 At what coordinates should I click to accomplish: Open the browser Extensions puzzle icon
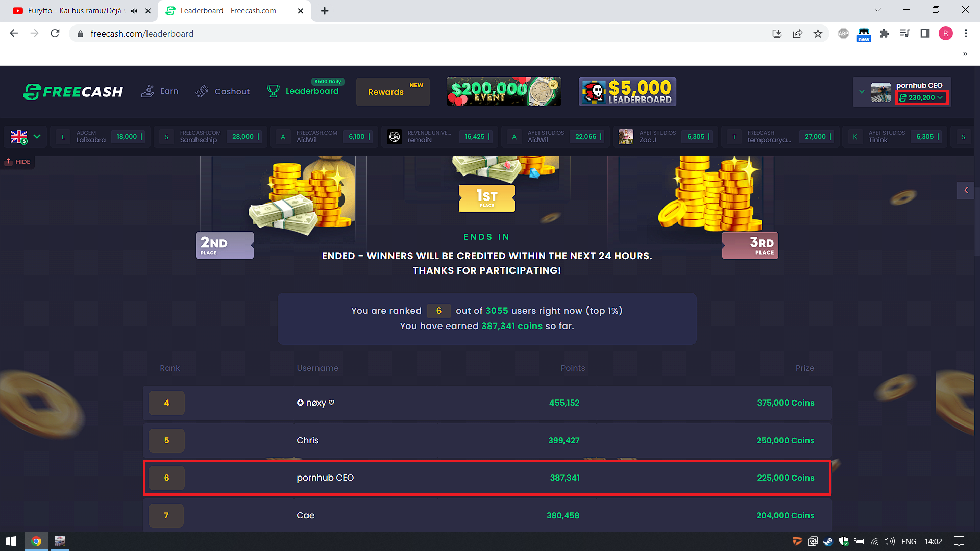884,34
